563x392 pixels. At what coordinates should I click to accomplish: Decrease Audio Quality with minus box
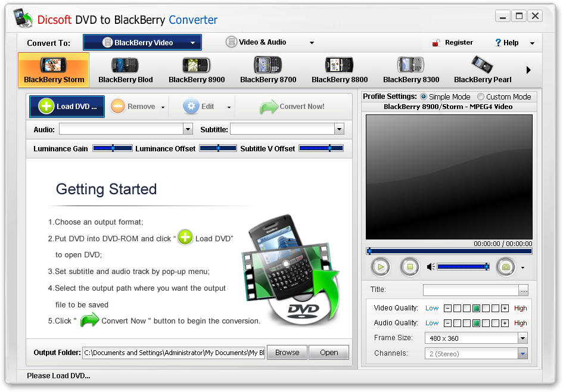point(447,323)
